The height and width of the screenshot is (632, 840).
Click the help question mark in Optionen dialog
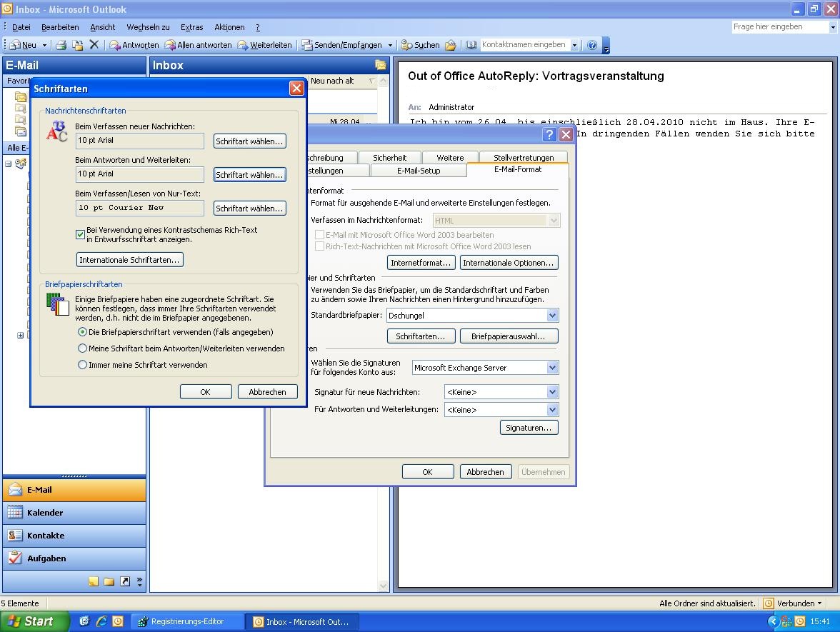pyautogui.click(x=549, y=134)
